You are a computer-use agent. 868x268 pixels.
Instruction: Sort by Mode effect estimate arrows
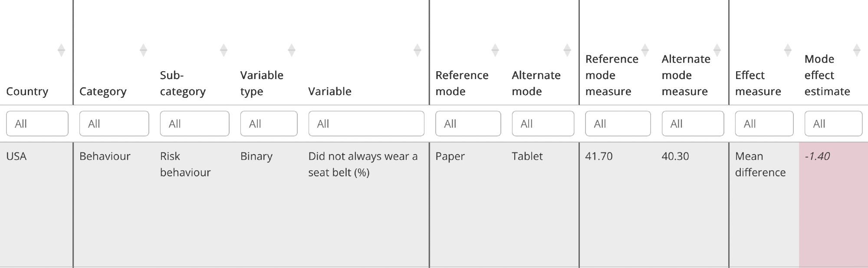click(857, 50)
